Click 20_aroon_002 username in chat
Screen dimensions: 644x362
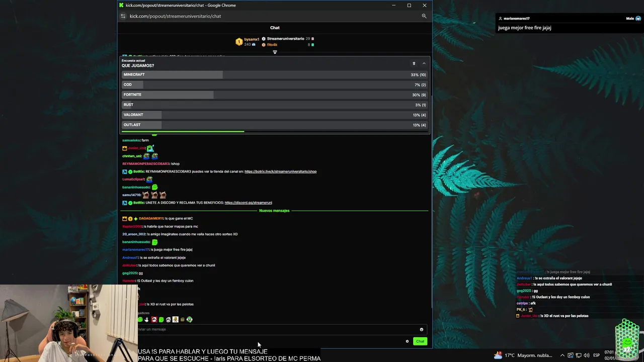pyautogui.click(x=134, y=234)
